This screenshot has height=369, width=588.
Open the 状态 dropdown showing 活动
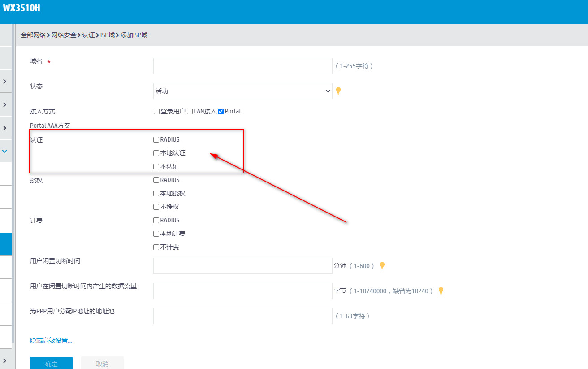[242, 91]
